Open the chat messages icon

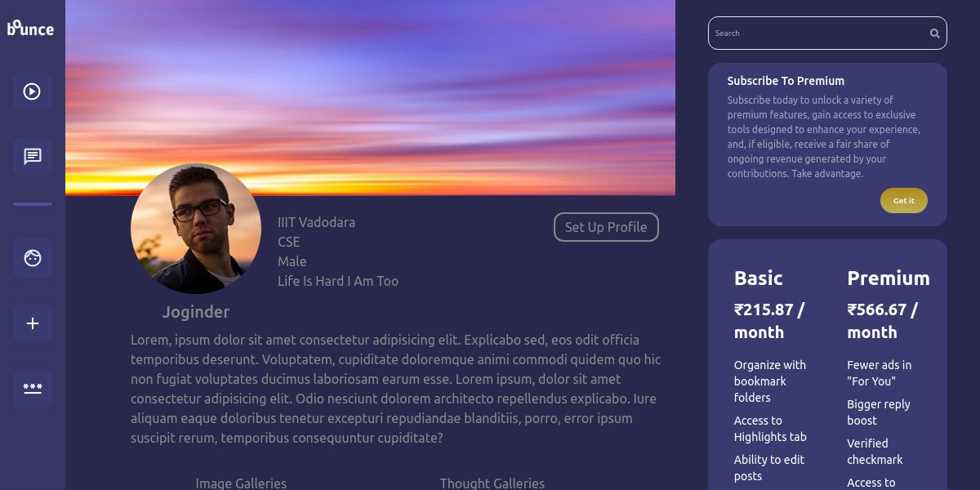point(33,157)
